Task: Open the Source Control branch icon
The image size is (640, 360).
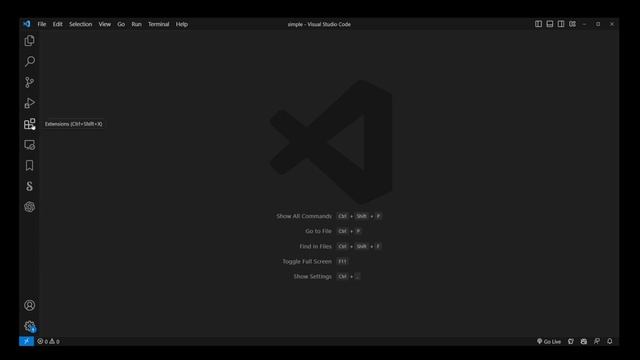Action: point(29,82)
